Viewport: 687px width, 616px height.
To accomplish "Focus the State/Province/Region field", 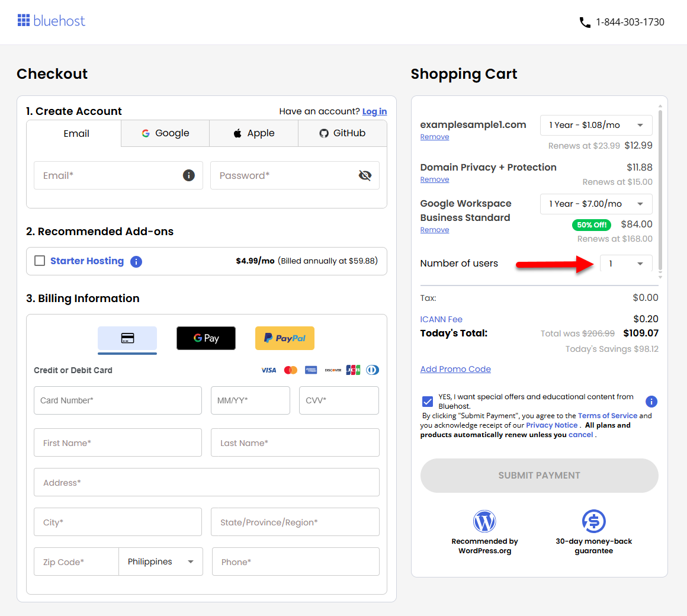I will pyautogui.click(x=295, y=522).
